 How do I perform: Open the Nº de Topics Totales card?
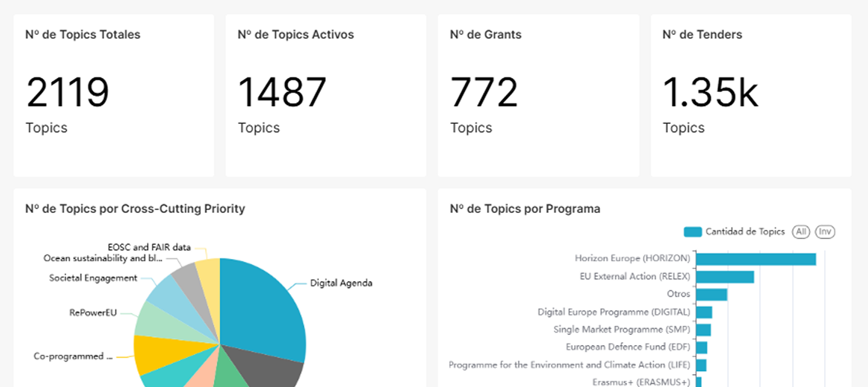click(113, 96)
